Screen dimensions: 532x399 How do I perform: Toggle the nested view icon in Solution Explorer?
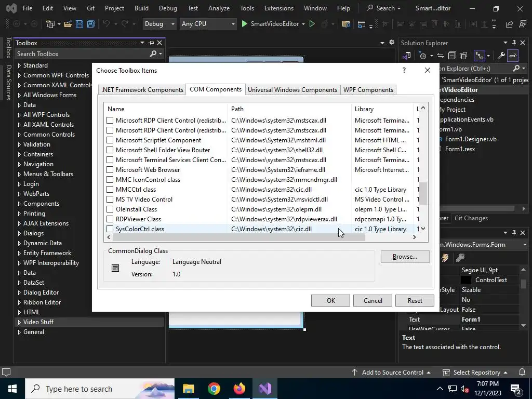(480, 56)
